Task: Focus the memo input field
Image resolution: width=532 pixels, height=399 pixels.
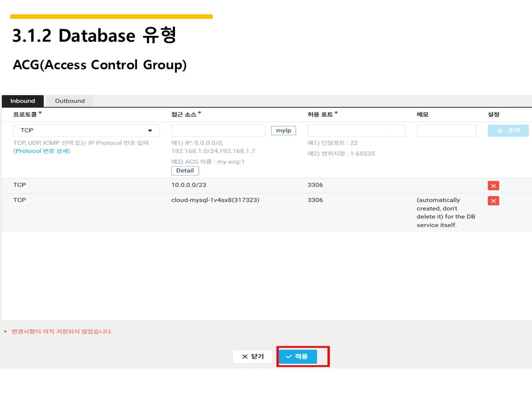Action: pyautogui.click(x=447, y=131)
